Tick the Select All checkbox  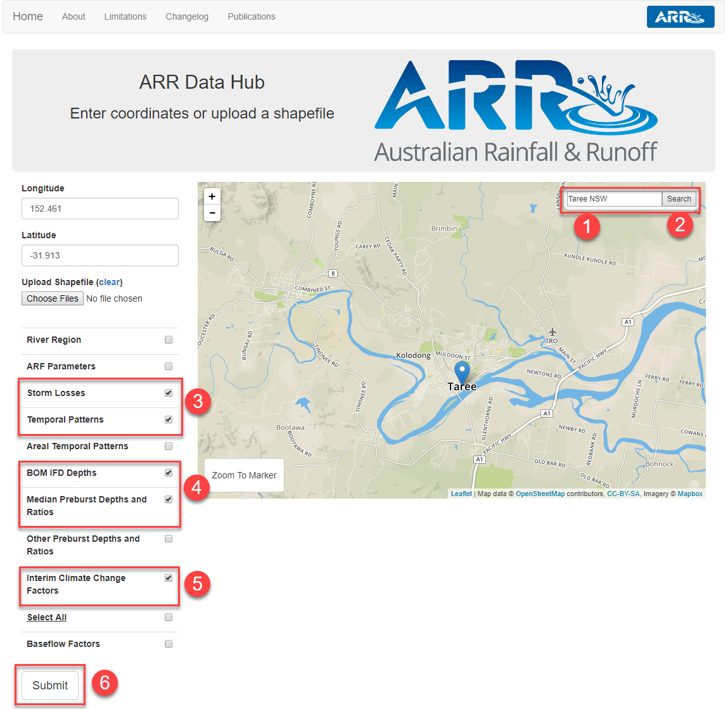point(169,617)
